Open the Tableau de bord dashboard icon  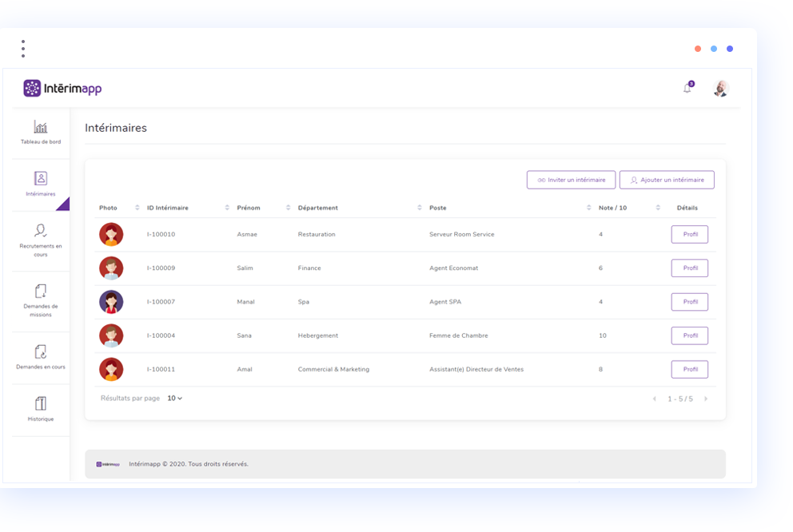coord(41,127)
